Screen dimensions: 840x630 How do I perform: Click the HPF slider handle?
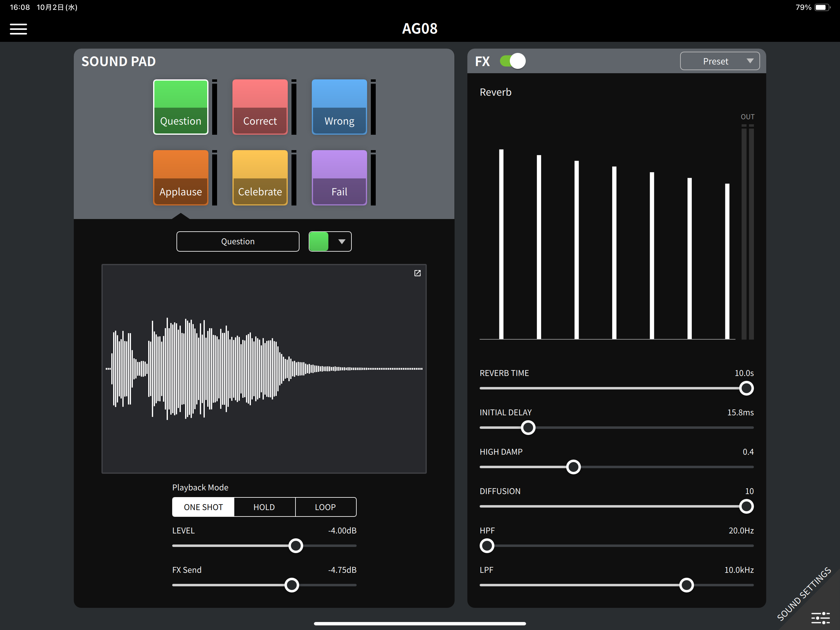click(x=487, y=546)
